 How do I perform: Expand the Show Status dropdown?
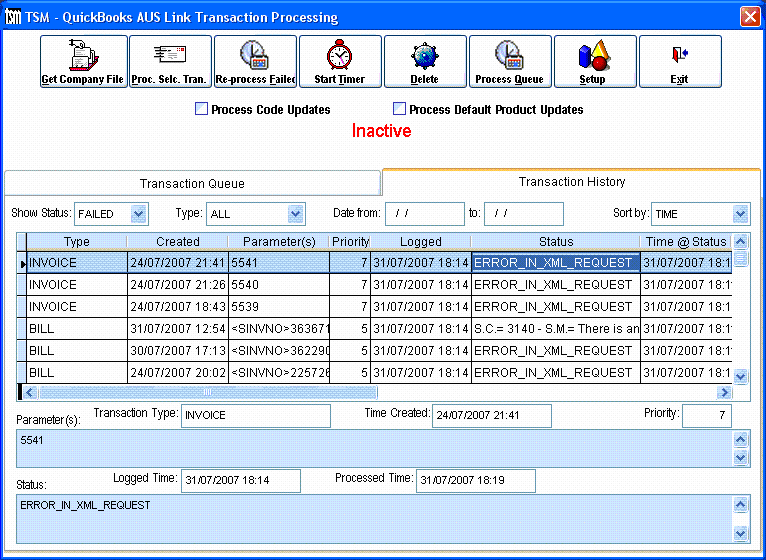(138, 214)
